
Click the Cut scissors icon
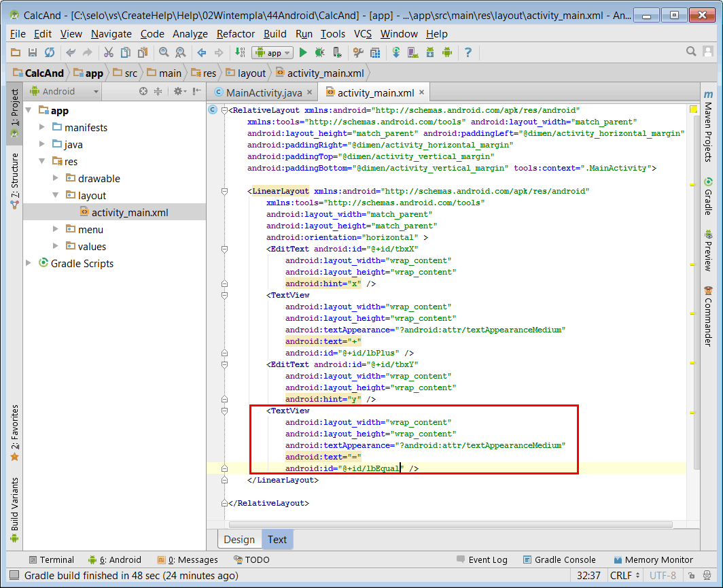point(108,52)
